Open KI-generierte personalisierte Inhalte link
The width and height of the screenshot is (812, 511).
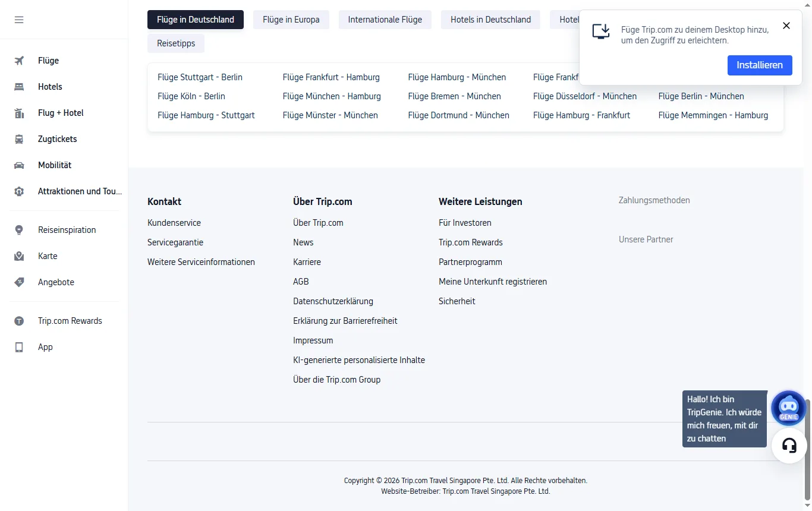point(359,360)
